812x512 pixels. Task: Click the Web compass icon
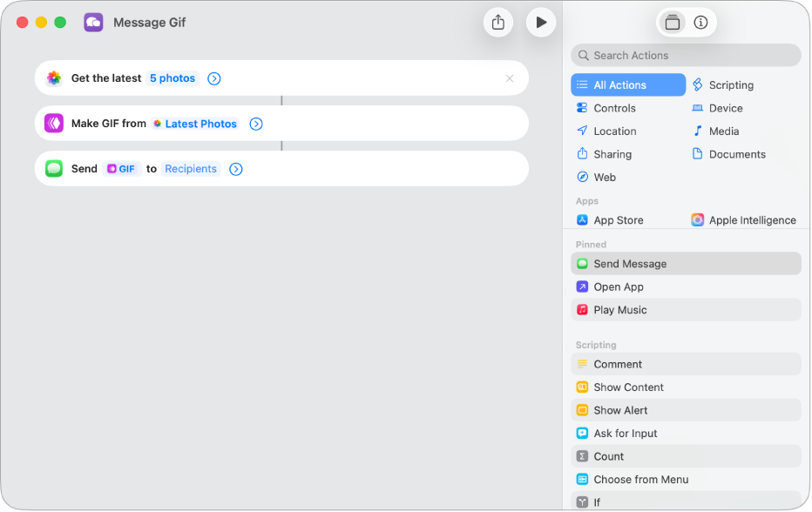[582, 177]
